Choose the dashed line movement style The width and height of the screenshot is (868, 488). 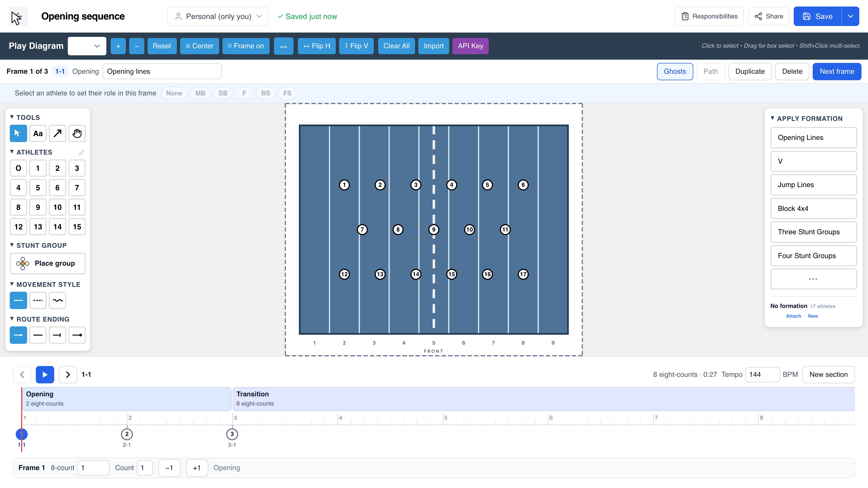(38, 300)
